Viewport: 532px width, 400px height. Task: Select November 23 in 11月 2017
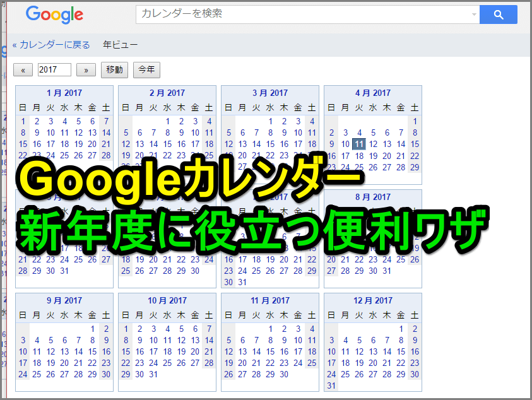(x=284, y=363)
